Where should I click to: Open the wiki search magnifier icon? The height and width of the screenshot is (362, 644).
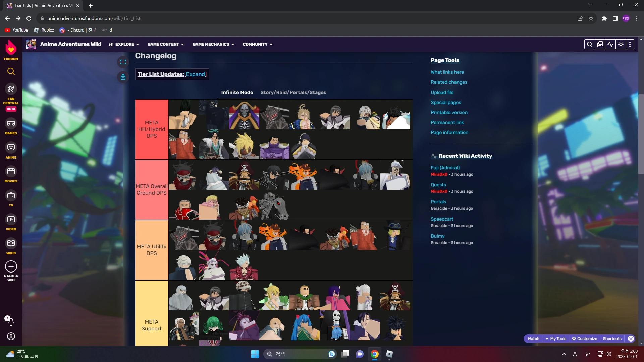tap(589, 44)
